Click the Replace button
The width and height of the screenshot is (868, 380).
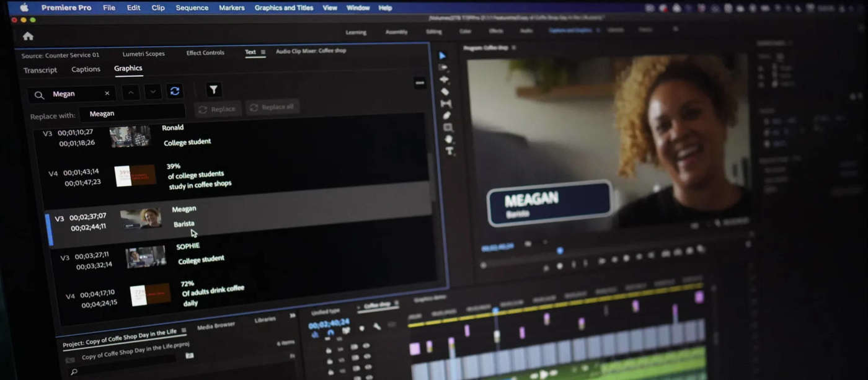pyautogui.click(x=218, y=109)
